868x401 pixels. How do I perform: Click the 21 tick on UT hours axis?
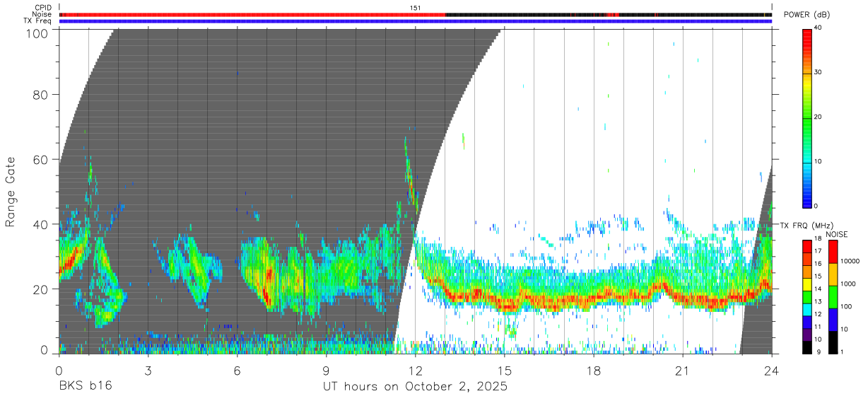coord(683,370)
